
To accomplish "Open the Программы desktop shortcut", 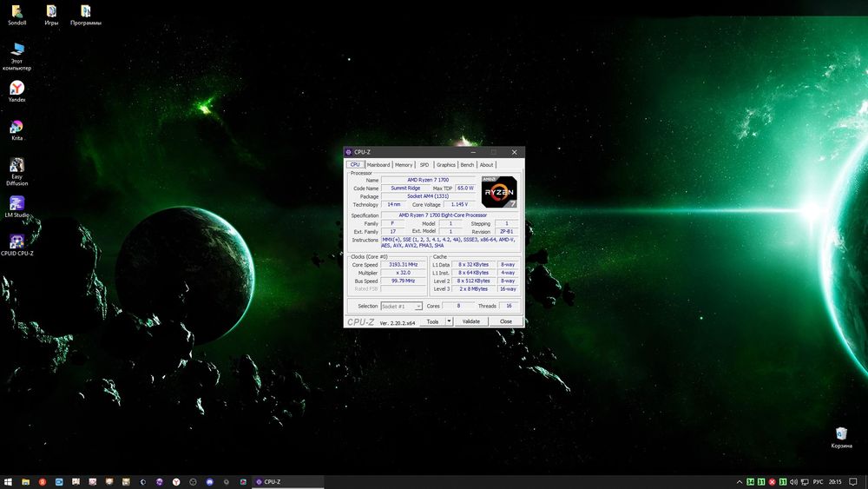I will pyautogui.click(x=85, y=15).
